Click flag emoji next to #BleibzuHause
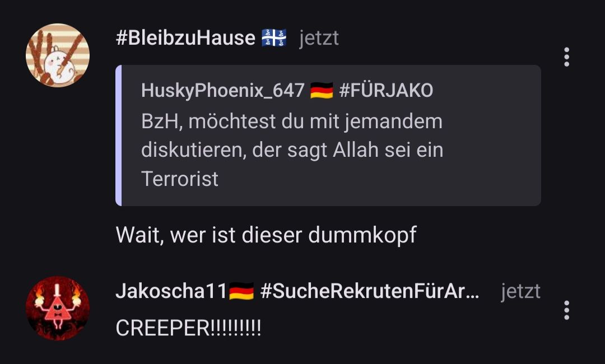Viewport: 605px width, 364px height. point(274,38)
